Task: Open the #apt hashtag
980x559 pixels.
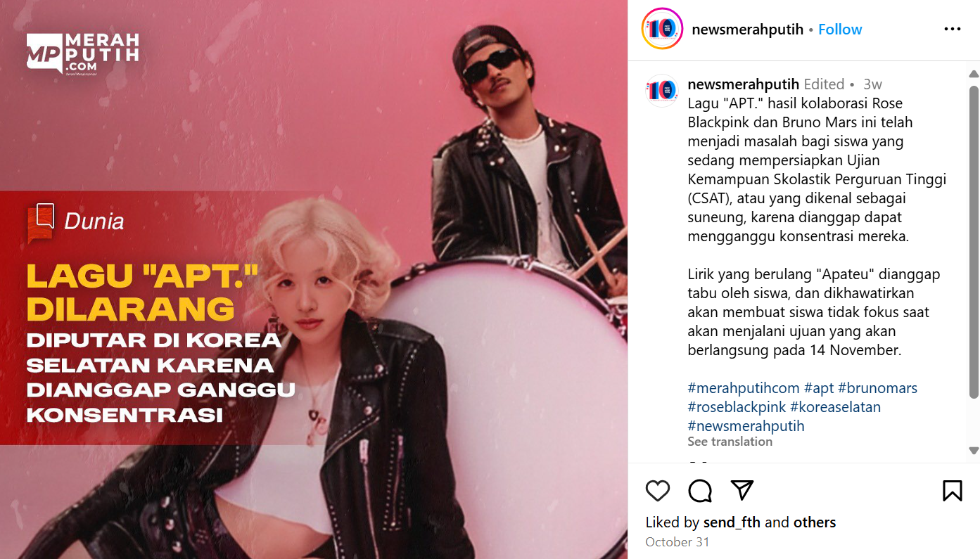Action: [819, 388]
